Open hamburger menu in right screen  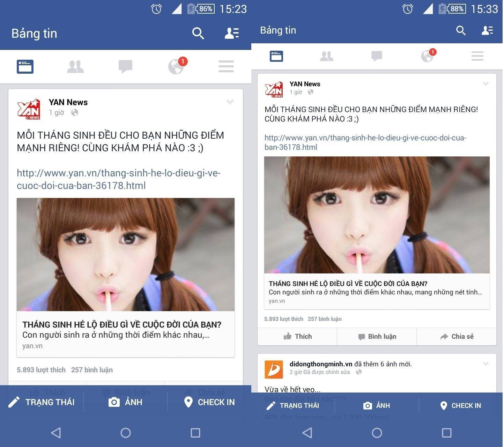[x=477, y=56]
